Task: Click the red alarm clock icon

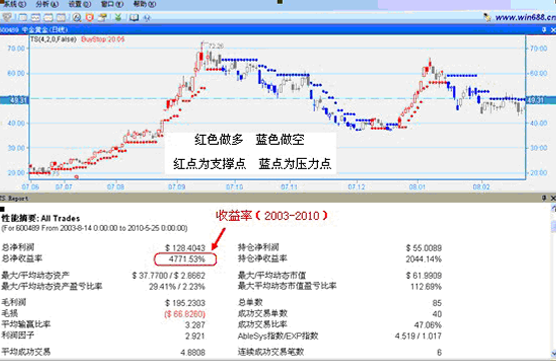Action: pos(90,17)
